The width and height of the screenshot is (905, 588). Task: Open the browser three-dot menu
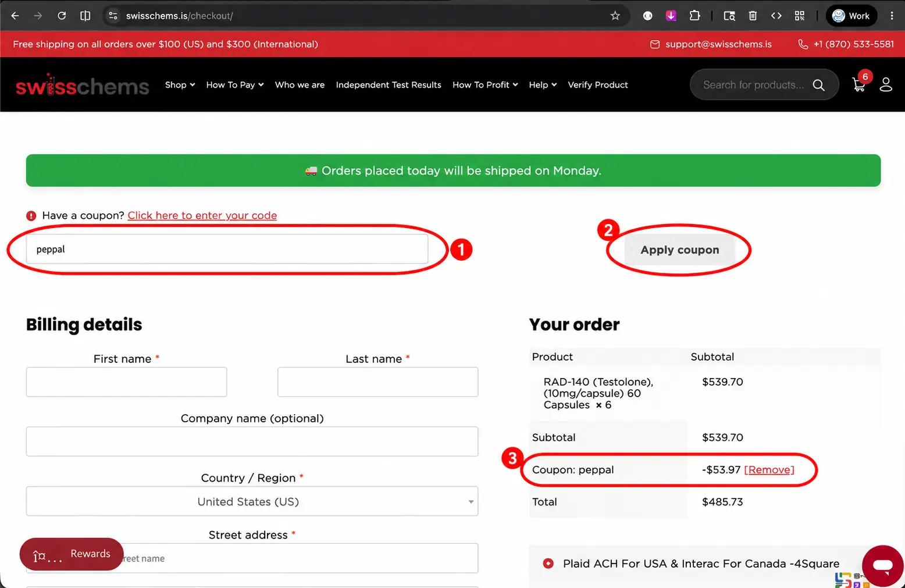click(x=892, y=16)
